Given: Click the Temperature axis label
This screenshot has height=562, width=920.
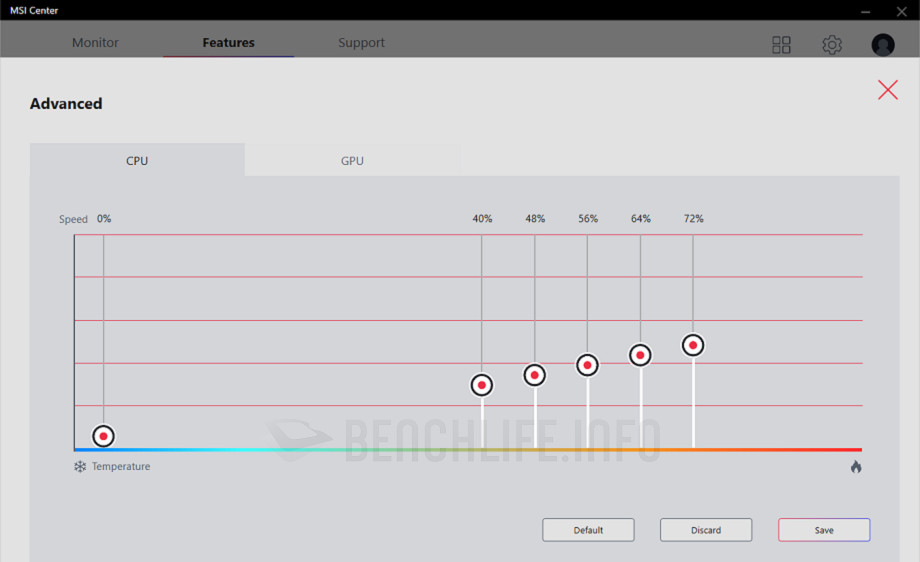Looking at the screenshot, I should [x=121, y=466].
